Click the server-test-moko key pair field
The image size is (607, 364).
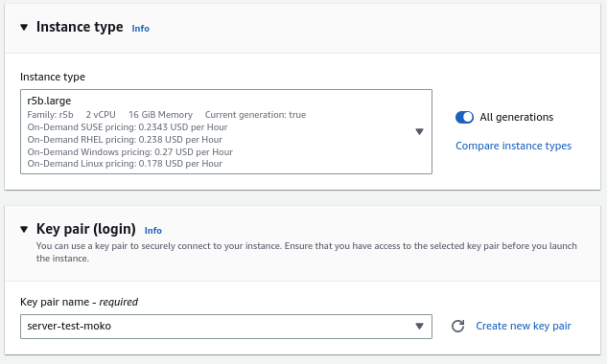226,327
